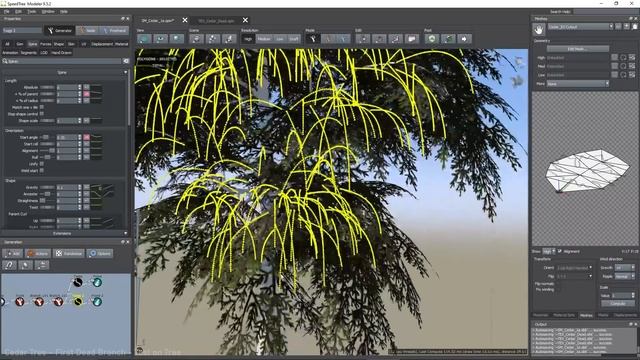Toggle the Stop shape control checkbox
The height and width of the screenshot is (360, 640).
click(x=42, y=114)
